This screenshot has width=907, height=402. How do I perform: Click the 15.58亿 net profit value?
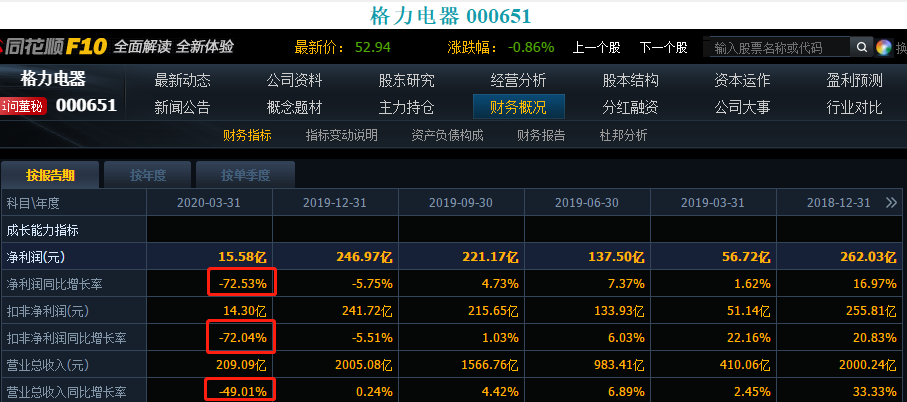(242, 257)
